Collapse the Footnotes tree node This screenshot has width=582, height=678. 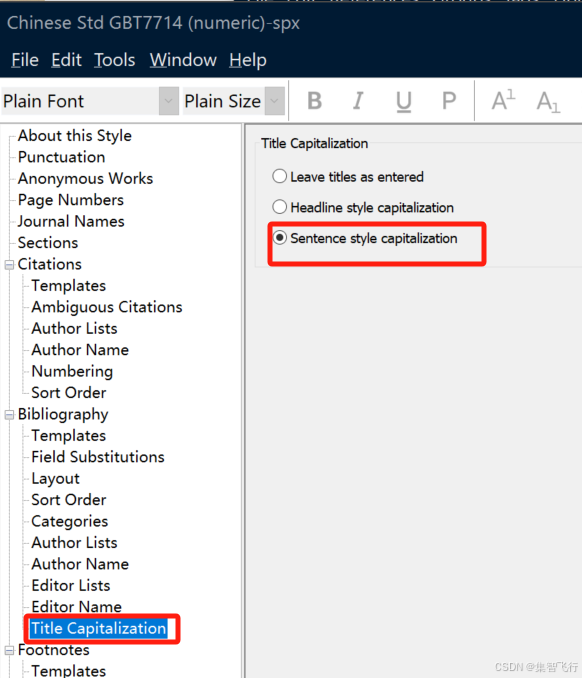[x=9, y=650]
